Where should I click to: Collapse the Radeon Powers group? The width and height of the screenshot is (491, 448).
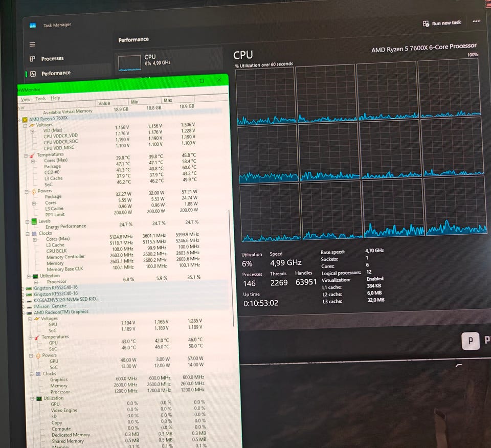point(31,356)
